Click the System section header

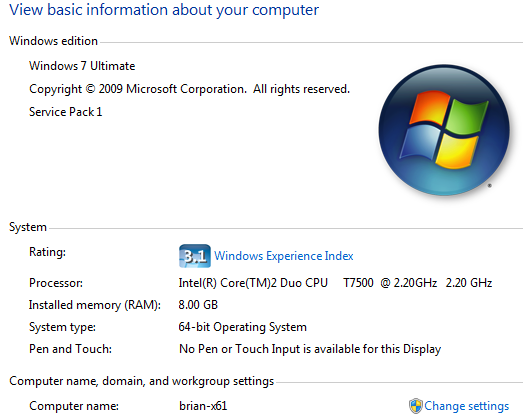tap(28, 227)
